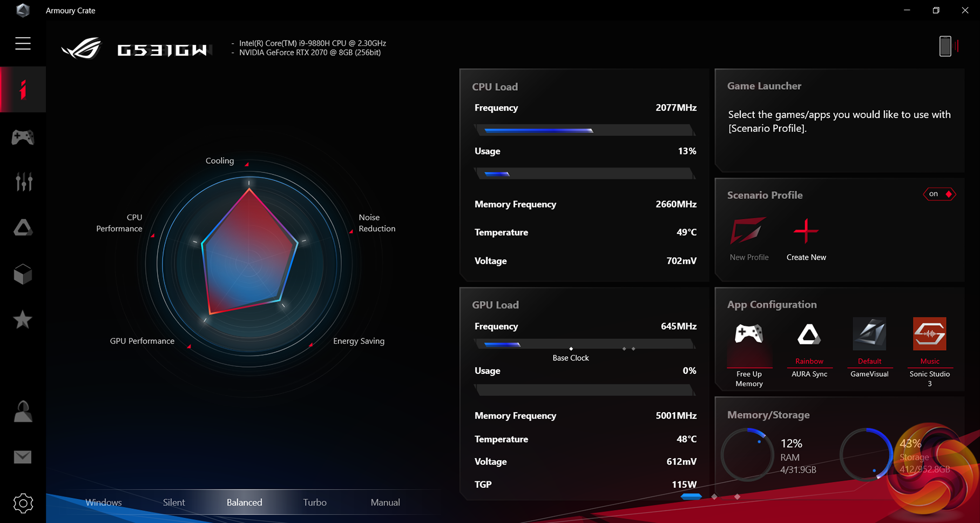The height and width of the screenshot is (523, 980).
Task: Click the CPU Performance label on the radar chart
Action: (x=119, y=223)
